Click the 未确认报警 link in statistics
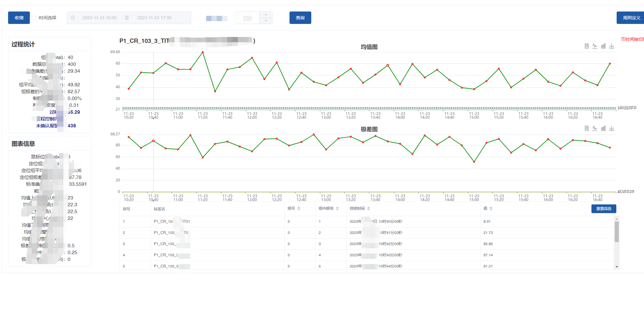The image size is (644, 315). click(x=47, y=126)
